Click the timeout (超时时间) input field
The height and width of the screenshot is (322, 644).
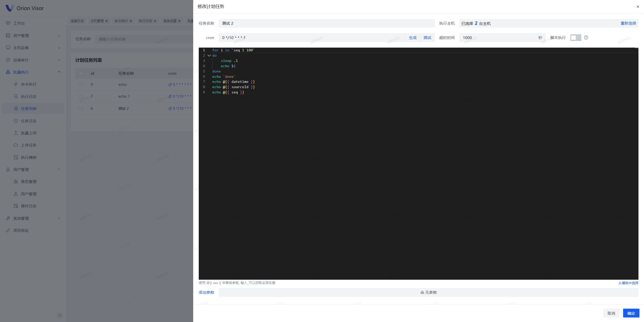pyautogui.click(x=498, y=38)
